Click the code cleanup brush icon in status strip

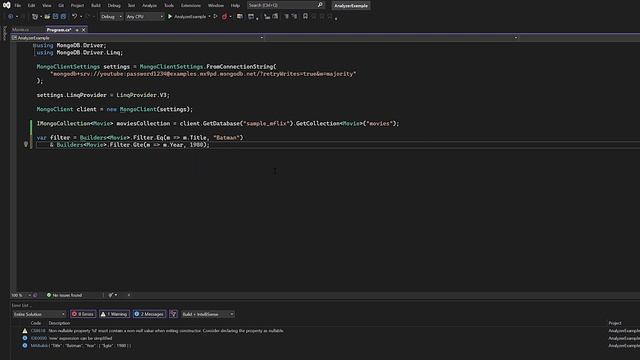pos(111,295)
